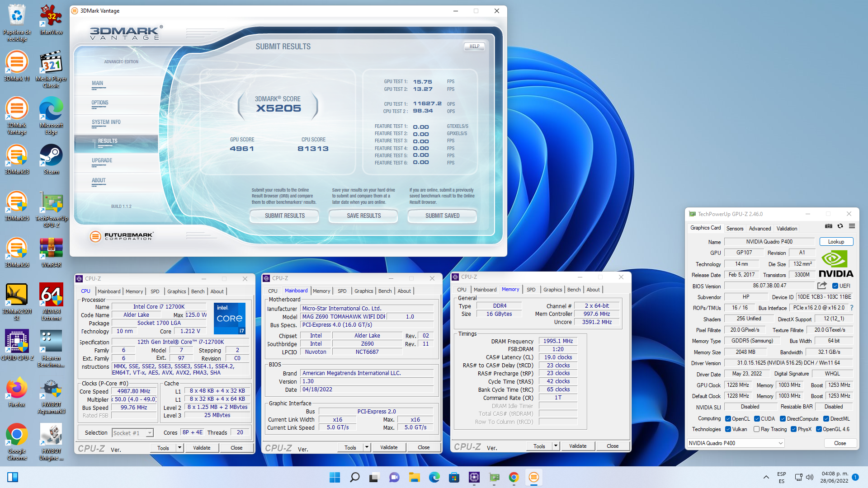The width and height of the screenshot is (868, 488).
Task: Open the Steam desktop icon
Action: click(x=51, y=159)
